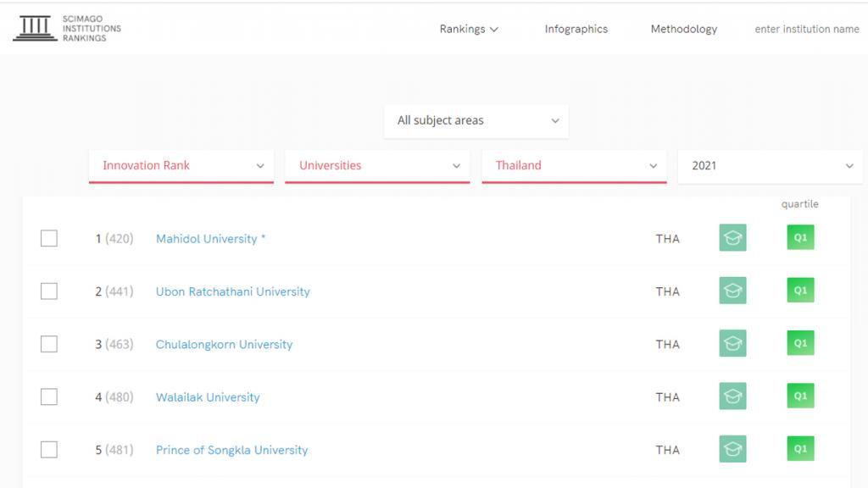Click the graduation cap icon for Ubon Ratchathani University
868x488 pixels.
[732, 291]
